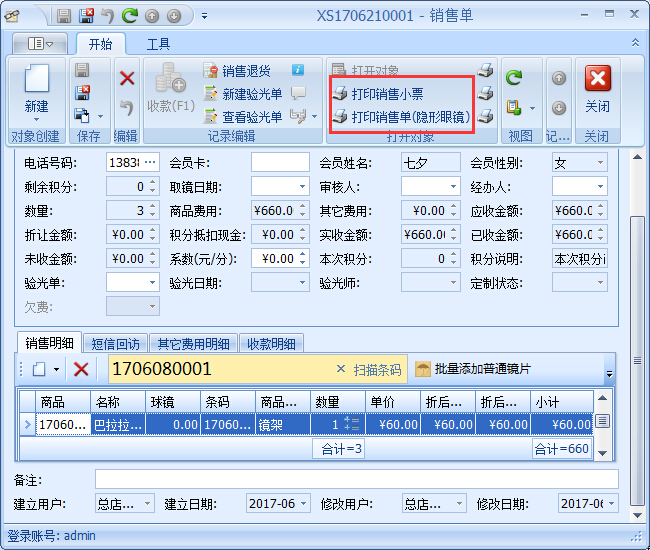This screenshot has height=550, width=650.
Task: Click the speech bubble message icon
Action: [298, 93]
